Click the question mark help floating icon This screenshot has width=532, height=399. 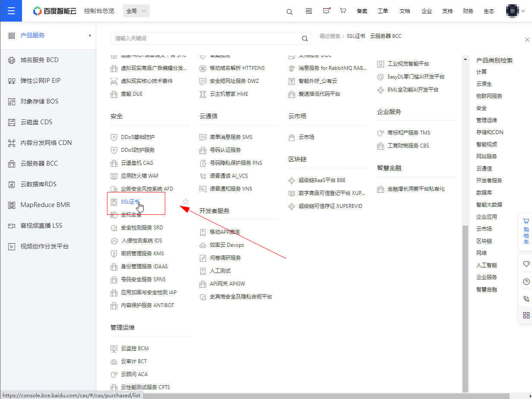(526, 281)
